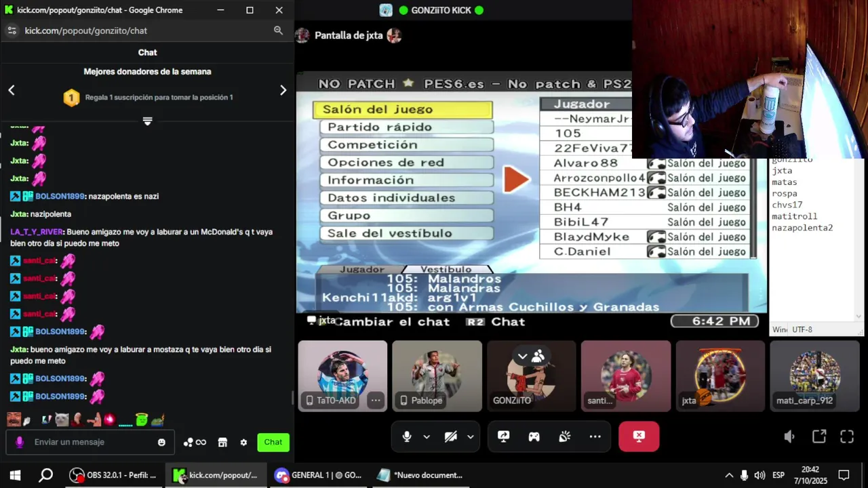Collapse the donors panel toggle
This screenshot has width=868, height=488.
click(x=147, y=121)
